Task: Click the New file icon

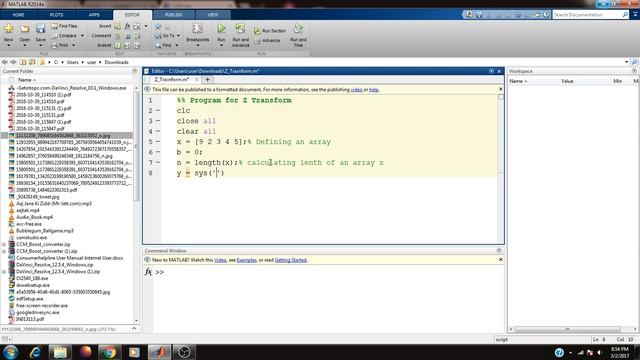Action: tap(9, 29)
